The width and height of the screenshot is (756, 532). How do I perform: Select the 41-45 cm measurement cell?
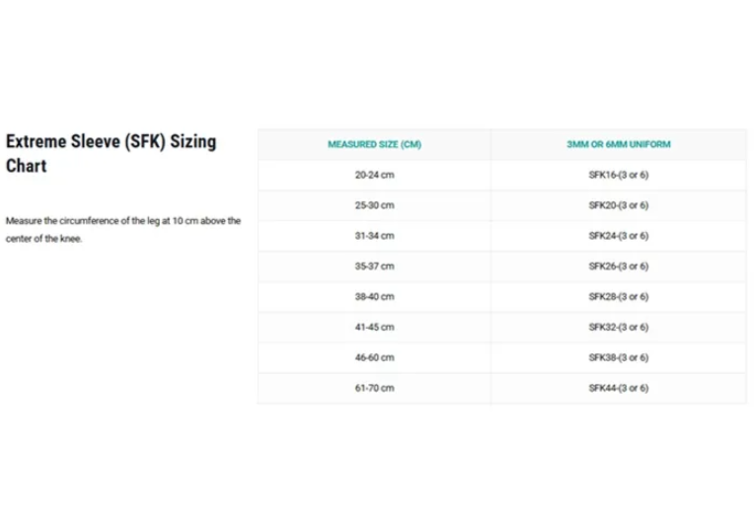(375, 327)
